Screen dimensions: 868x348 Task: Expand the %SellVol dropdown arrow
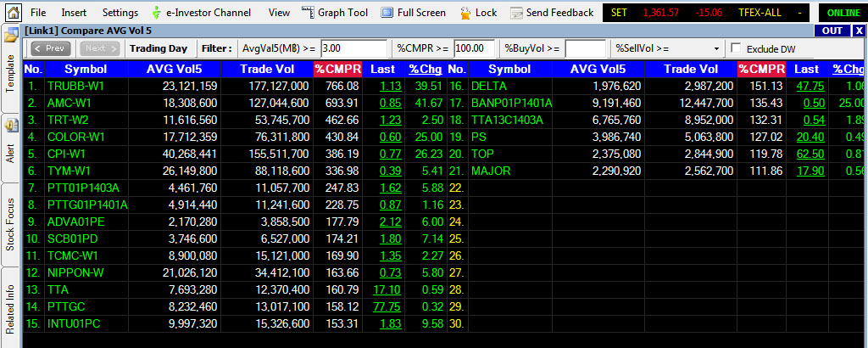click(717, 48)
